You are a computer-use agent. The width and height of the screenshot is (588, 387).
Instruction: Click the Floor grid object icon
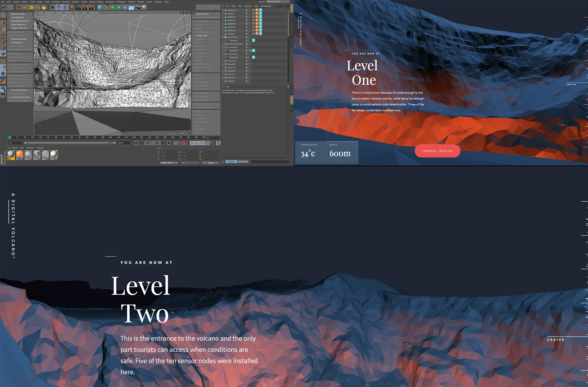click(x=131, y=7)
